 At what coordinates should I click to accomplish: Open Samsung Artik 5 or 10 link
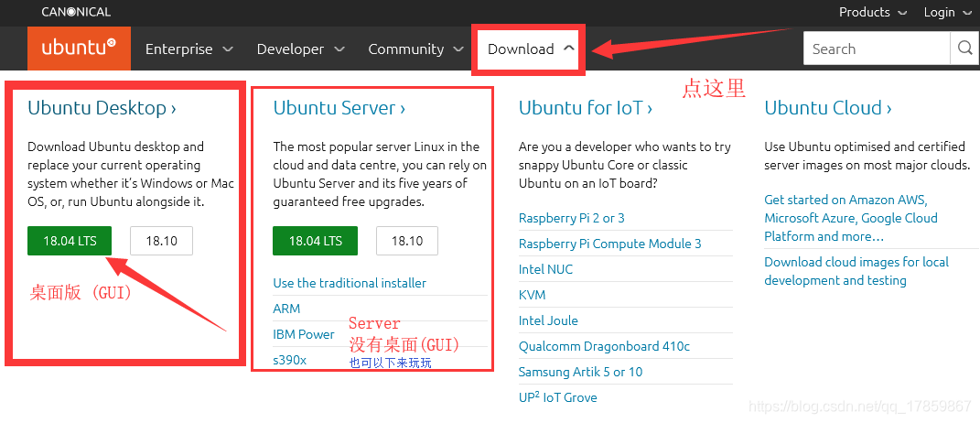[x=581, y=372]
